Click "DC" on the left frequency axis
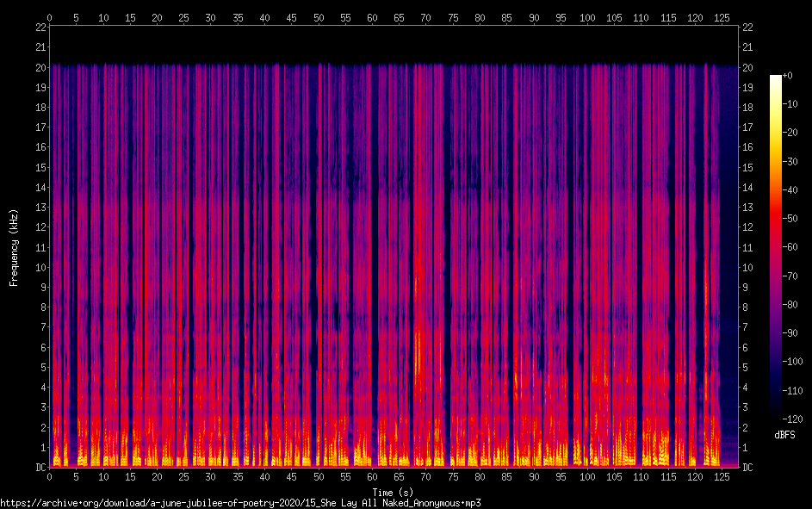 click(x=41, y=468)
